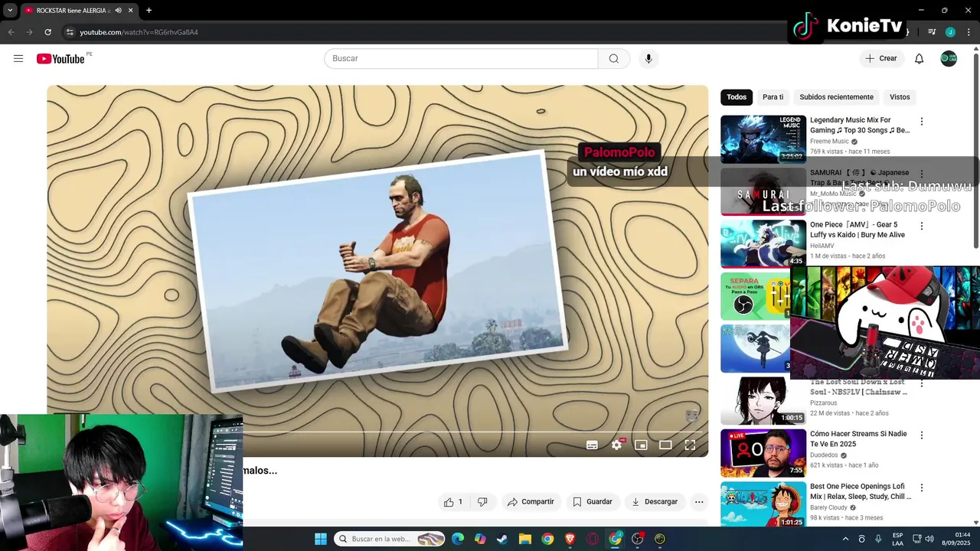Screen dimensions: 980x551
Task: Visit the Duodedos channel link
Action: tap(824, 455)
